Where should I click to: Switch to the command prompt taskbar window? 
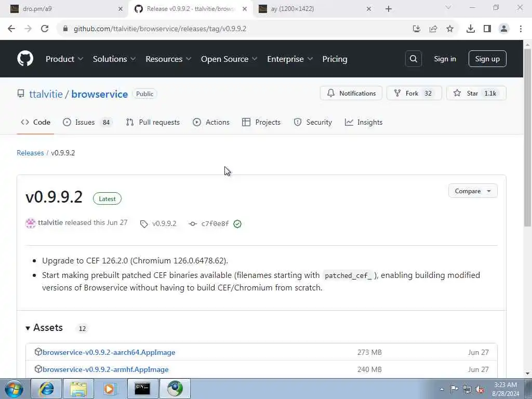(142, 389)
